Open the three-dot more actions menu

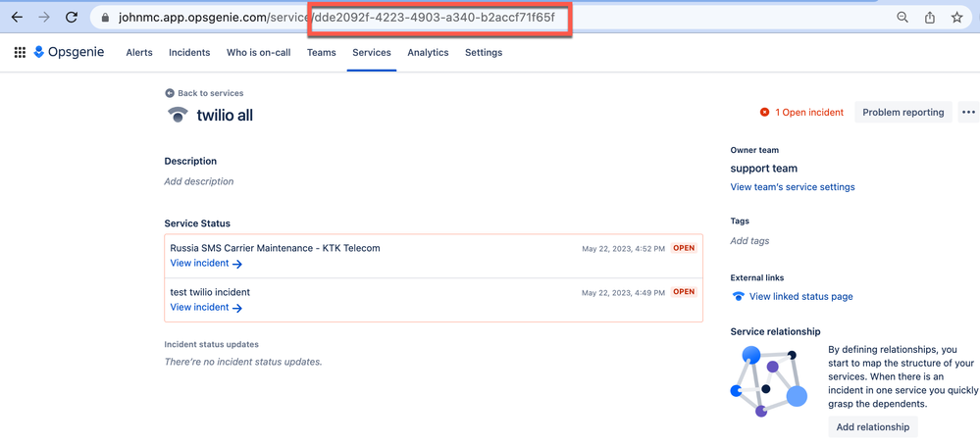[x=969, y=113]
